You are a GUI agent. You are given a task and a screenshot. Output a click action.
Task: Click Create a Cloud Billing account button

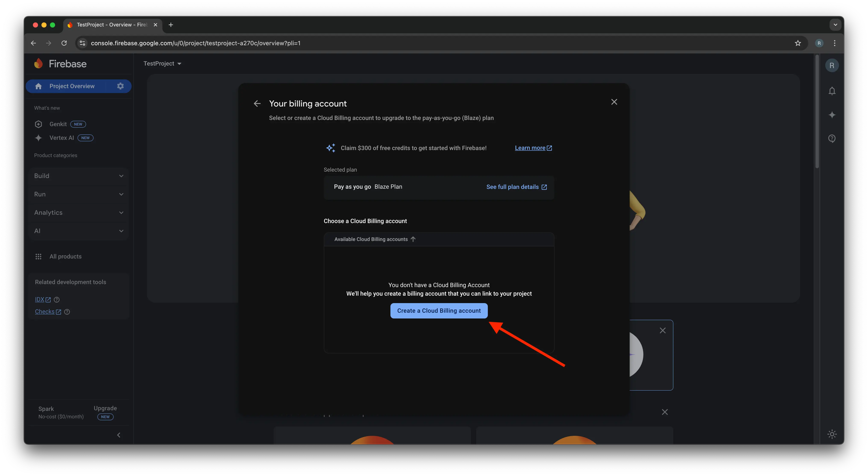point(439,311)
